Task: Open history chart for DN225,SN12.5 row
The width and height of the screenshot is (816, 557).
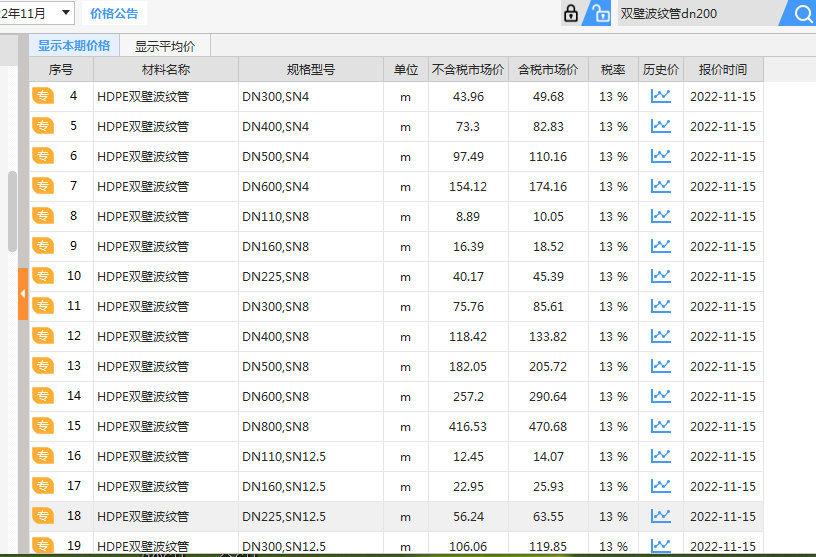Action: [660, 516]
